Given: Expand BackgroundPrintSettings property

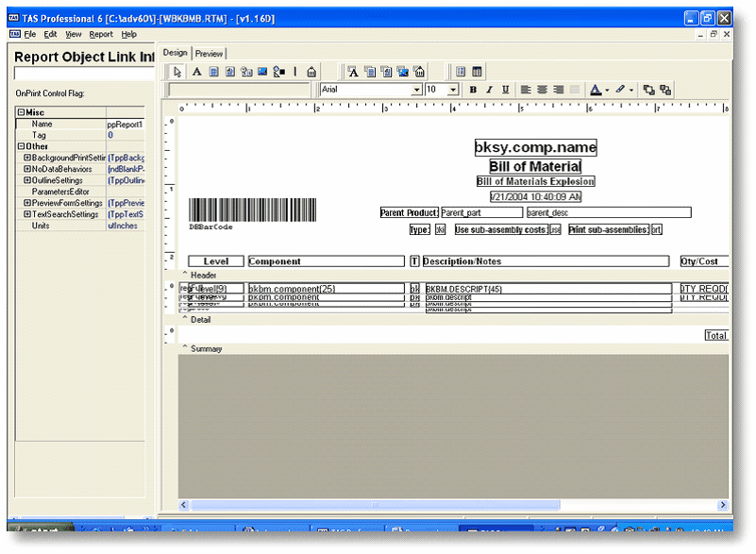Looking at the screenshot, I should [27, 158].
